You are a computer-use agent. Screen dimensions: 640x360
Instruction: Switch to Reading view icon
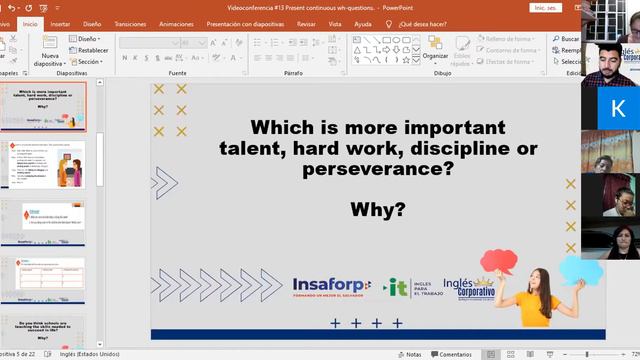click(x=530, y=355)
